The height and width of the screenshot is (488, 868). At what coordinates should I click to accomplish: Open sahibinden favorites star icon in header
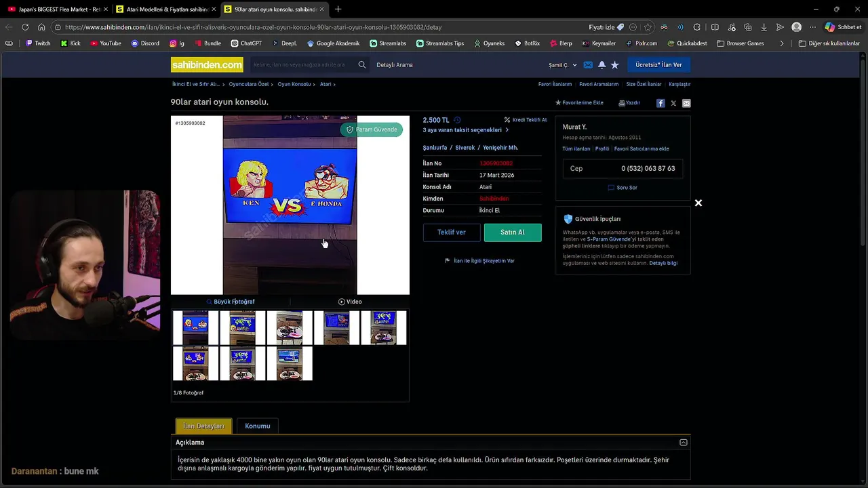click(x=615, y=65)
